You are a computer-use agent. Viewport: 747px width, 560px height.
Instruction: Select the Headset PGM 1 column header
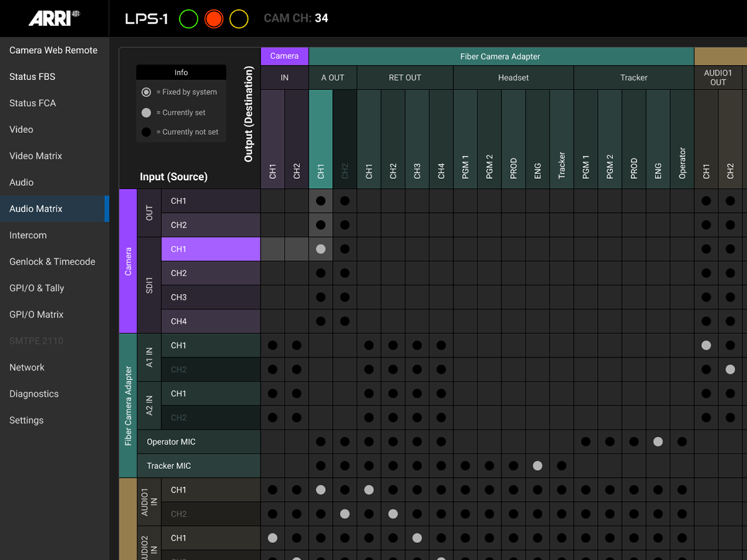point(465,139)
